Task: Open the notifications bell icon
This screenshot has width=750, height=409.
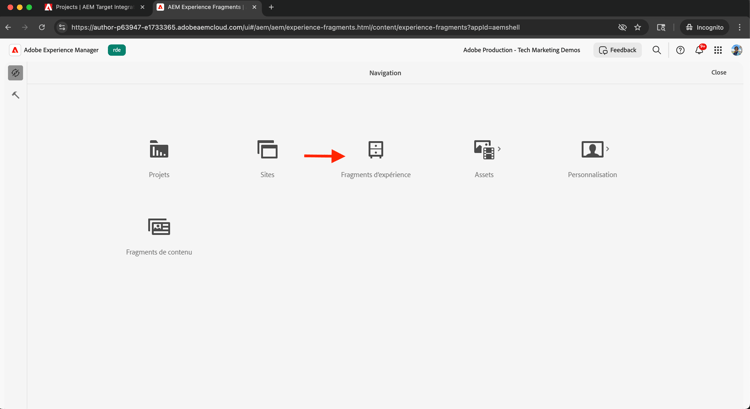Action: (699, 50)
